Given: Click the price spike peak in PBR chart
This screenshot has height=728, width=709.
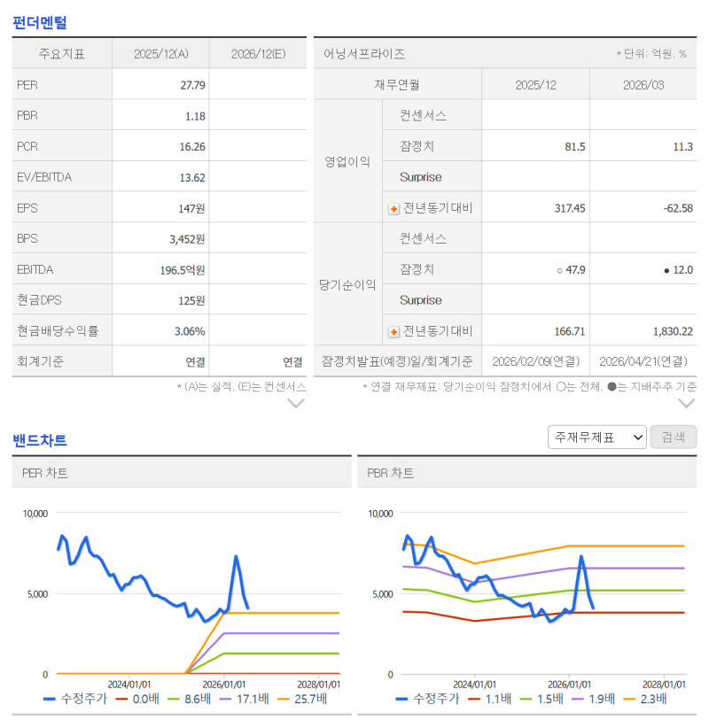Looking at the screenshot, I should [581, 556].
